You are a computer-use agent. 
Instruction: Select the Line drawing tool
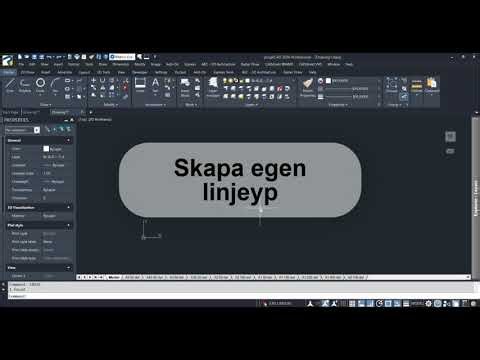click(10, 85)
